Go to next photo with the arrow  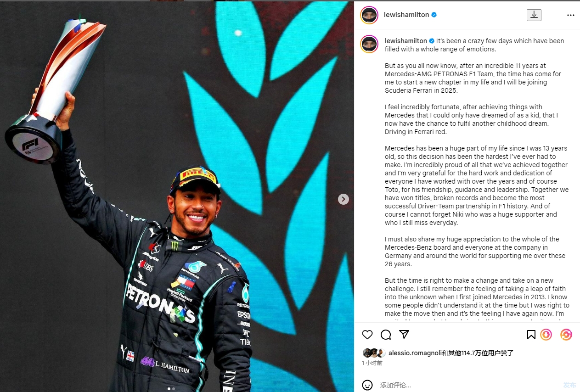[x=343, y=199]
